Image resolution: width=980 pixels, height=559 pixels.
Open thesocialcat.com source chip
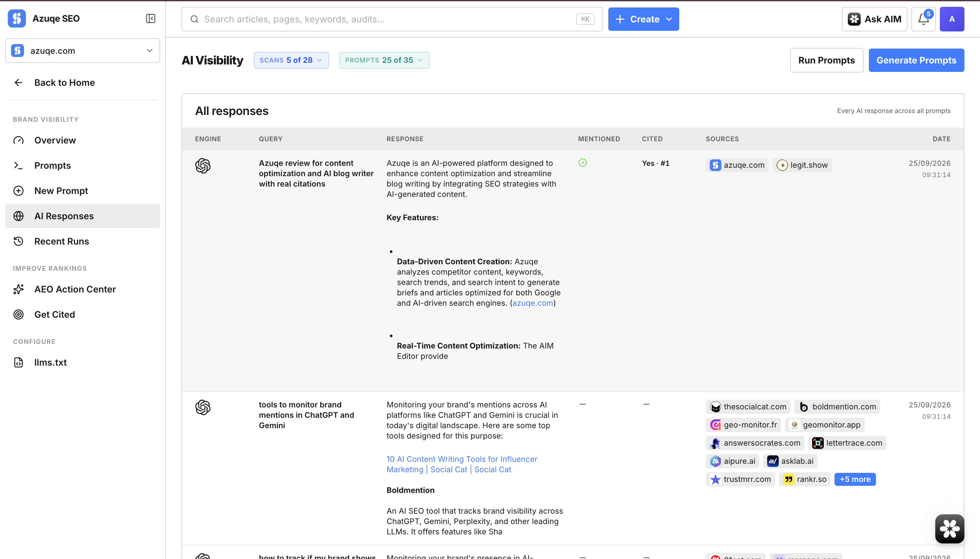748,406
